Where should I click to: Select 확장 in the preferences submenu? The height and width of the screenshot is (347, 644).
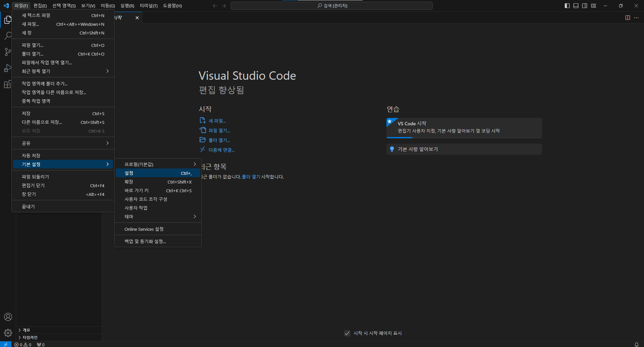point(158,182)
